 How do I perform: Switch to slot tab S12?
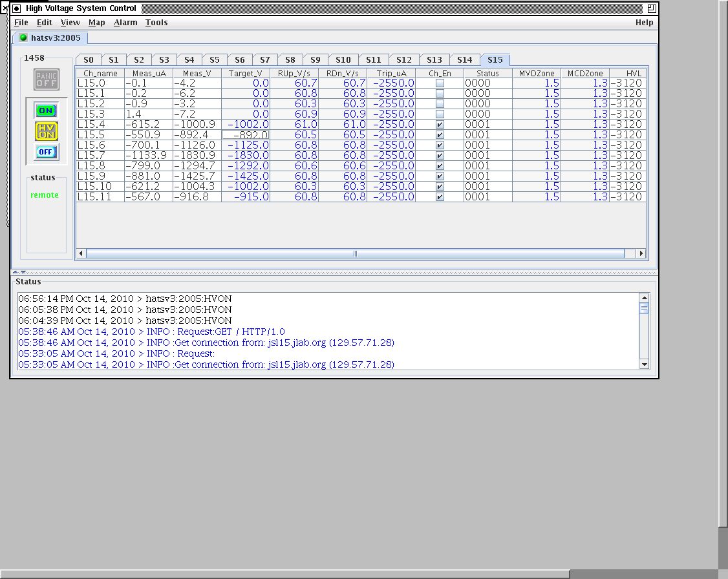point(403,60)
